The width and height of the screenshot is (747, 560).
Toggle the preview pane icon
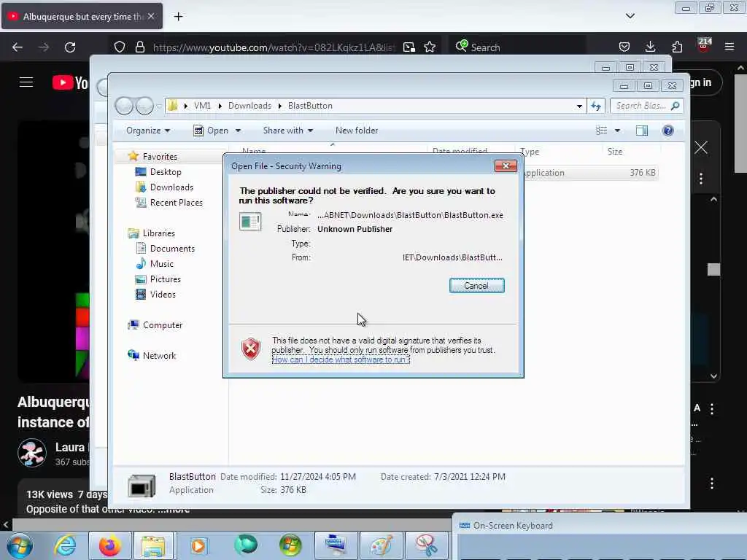tap(642, 131)
